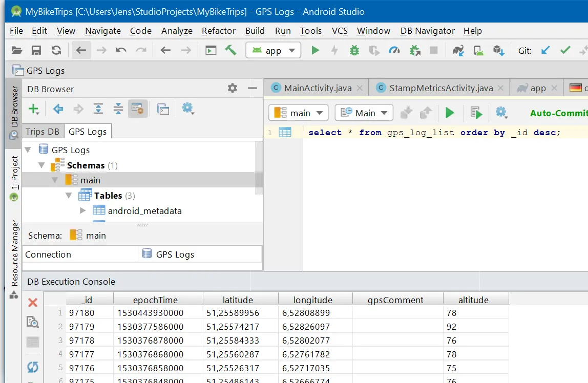
Task: Expand the android_metadata table node
Action: point(83,210)
